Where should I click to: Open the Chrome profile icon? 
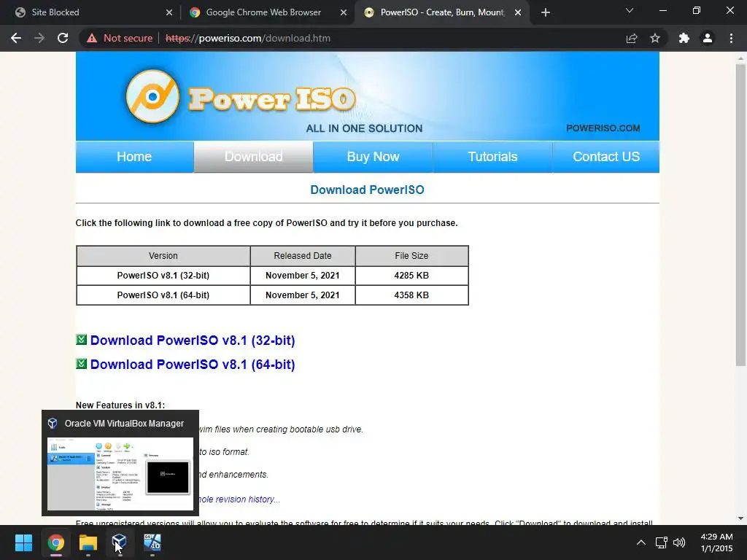708,38
